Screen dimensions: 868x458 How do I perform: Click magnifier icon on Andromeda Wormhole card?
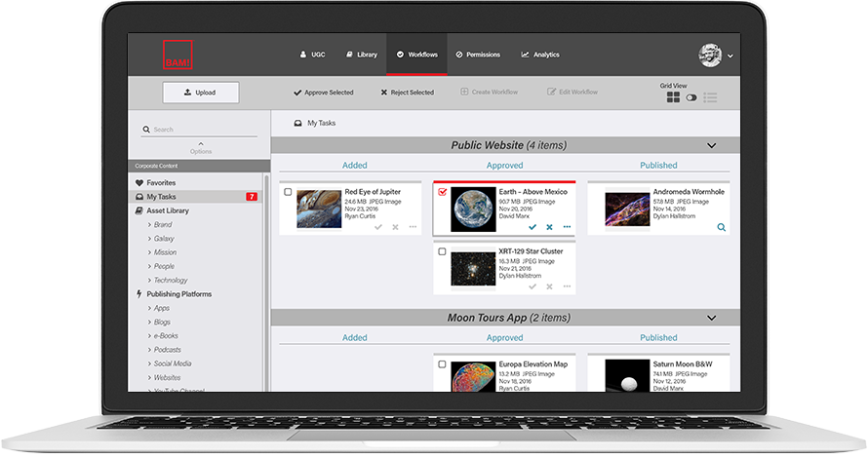coord(722,227)
